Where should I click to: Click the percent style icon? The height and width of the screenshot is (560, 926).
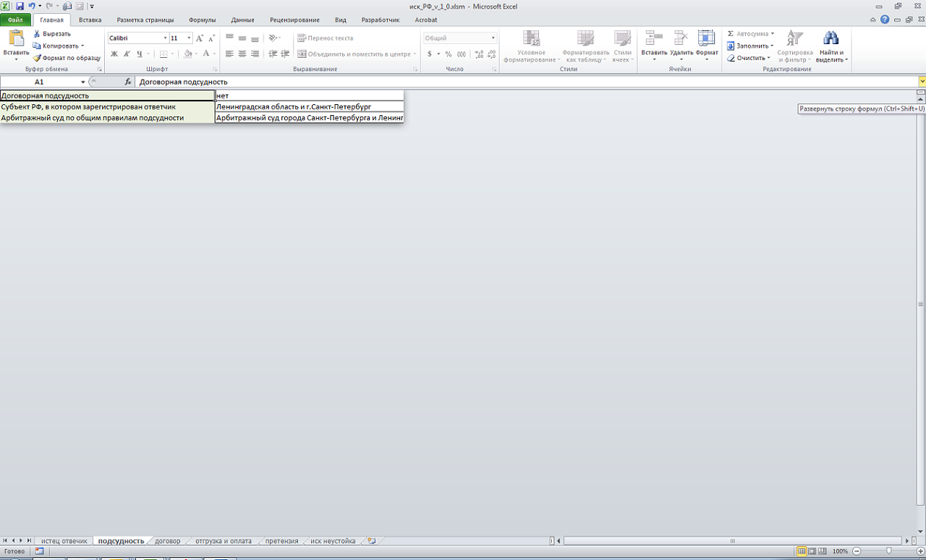[449, 54]
